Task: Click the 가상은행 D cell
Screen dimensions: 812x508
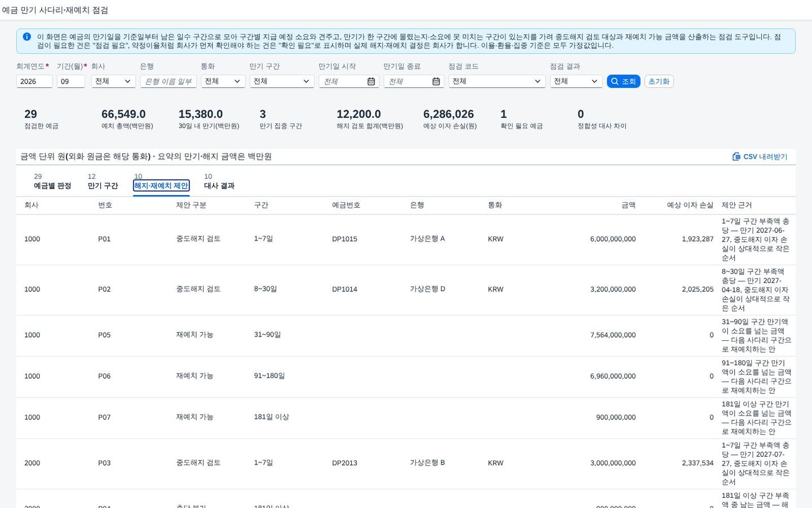Action: [x=427, y=289]
